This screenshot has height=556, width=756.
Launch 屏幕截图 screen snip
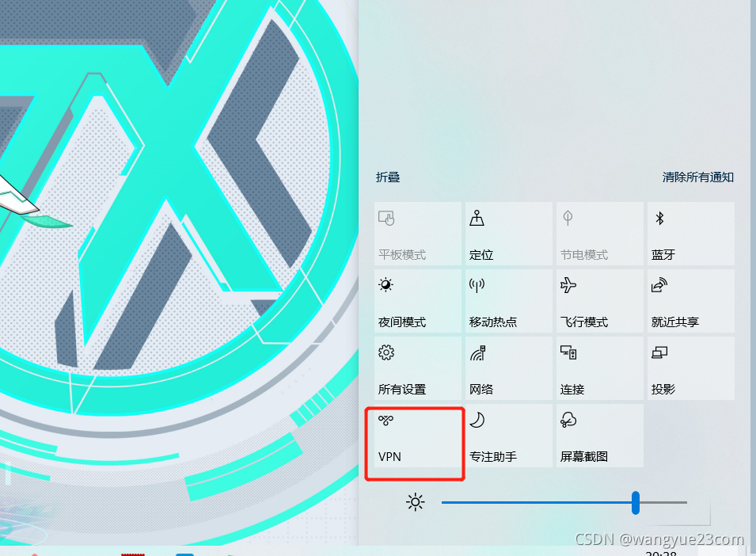(x=600, y=436)
